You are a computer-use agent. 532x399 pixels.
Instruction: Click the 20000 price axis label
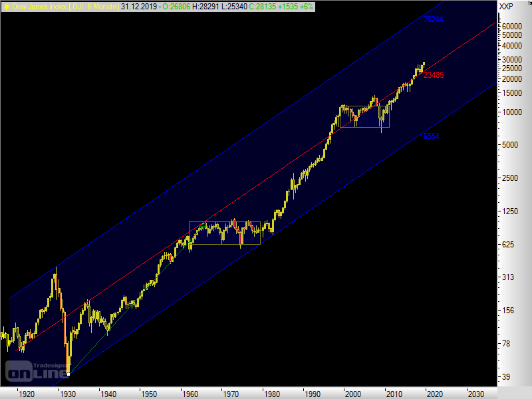click(x=511, y=79)
